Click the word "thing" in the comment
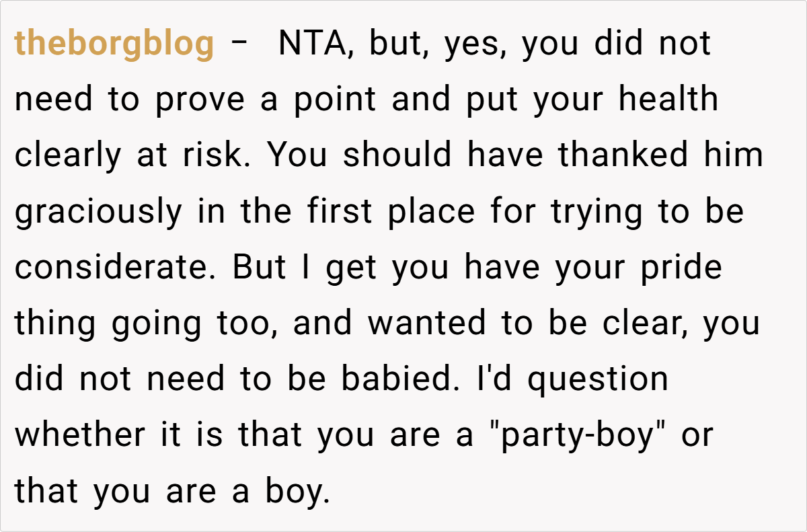This screenshot has width=807, height=532. pos(55,325)
